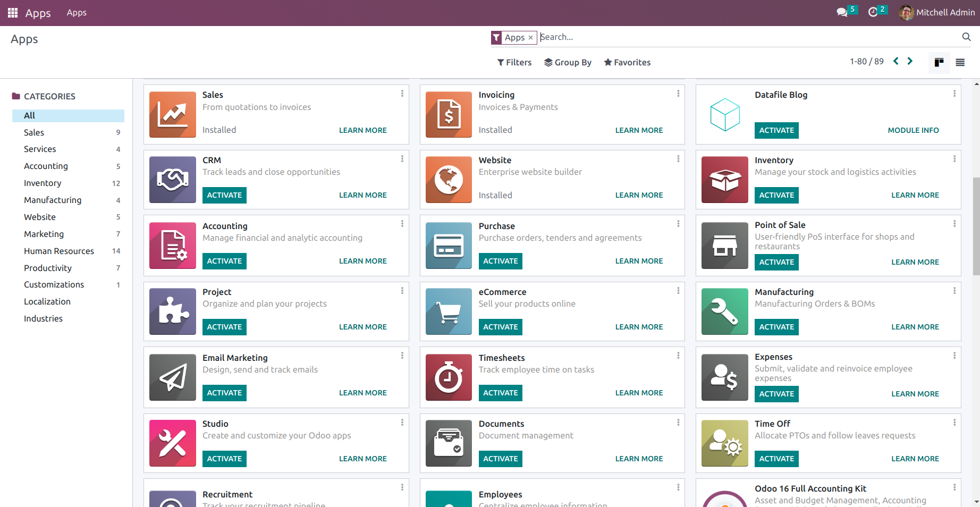Open the Group By dropdown
The width and height of the screenshot is (980, 507).
click(568, 62)
